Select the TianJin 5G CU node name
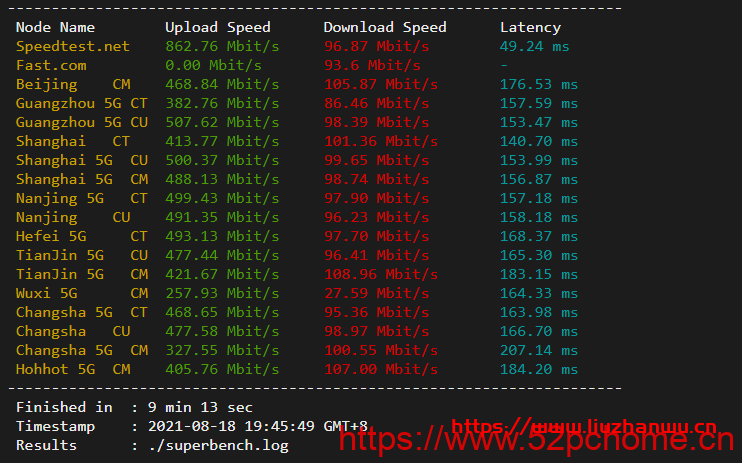742x463 pixels. coord(82,255)
